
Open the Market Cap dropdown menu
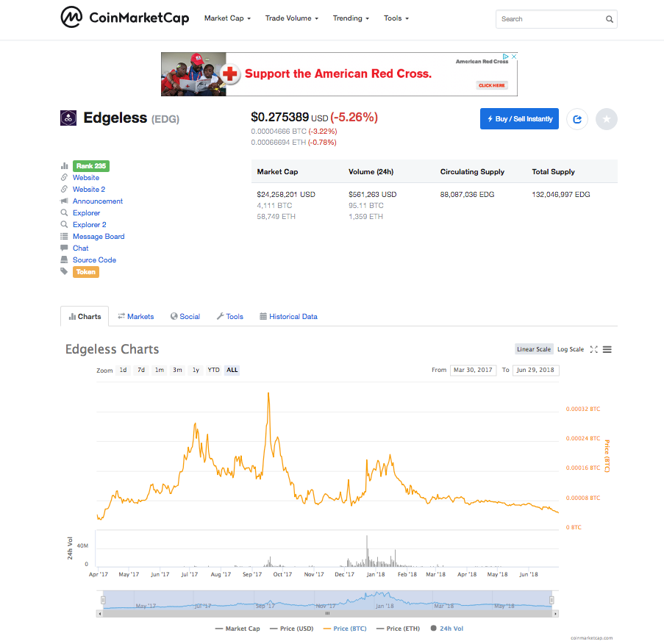227,18
